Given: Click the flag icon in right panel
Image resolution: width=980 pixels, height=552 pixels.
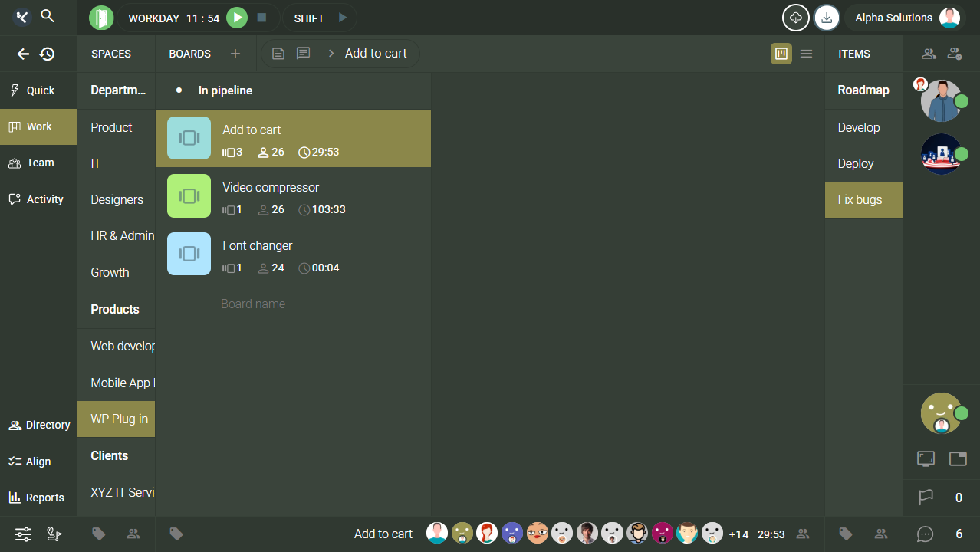Looking at the screenshot, I should point(926,498).
